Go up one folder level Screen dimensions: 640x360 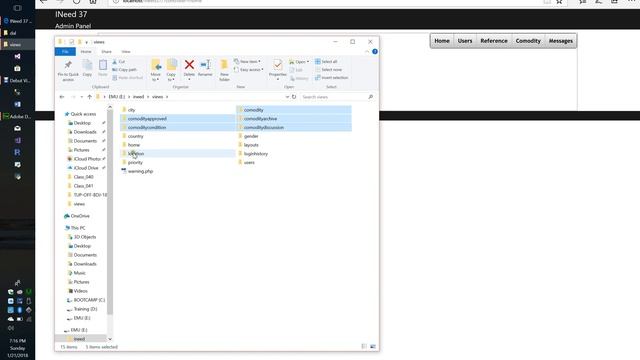[x=89, y=97]
